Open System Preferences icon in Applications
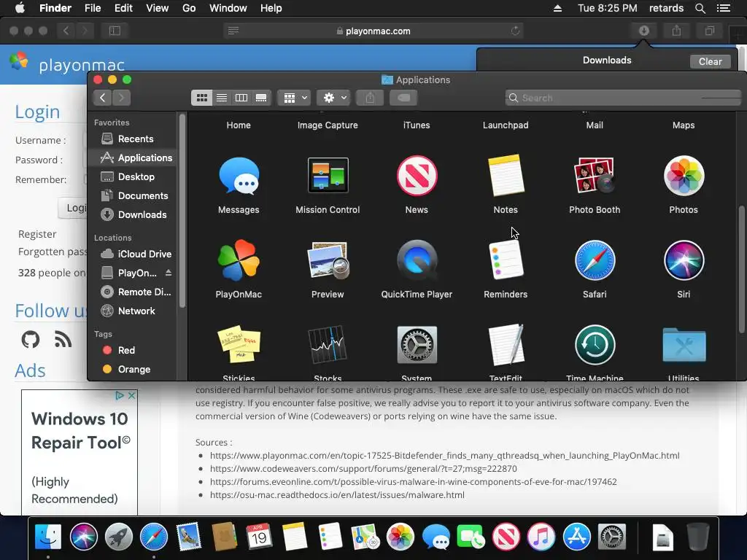Screen dimensions: 747x560 click(x=417, y=345)
